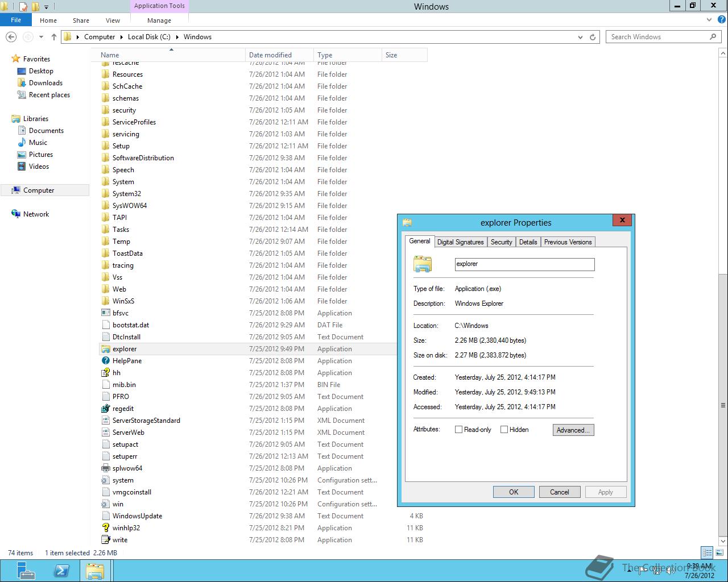
Task: Click the Advanced... attributes button
Action: coord(573,430)
